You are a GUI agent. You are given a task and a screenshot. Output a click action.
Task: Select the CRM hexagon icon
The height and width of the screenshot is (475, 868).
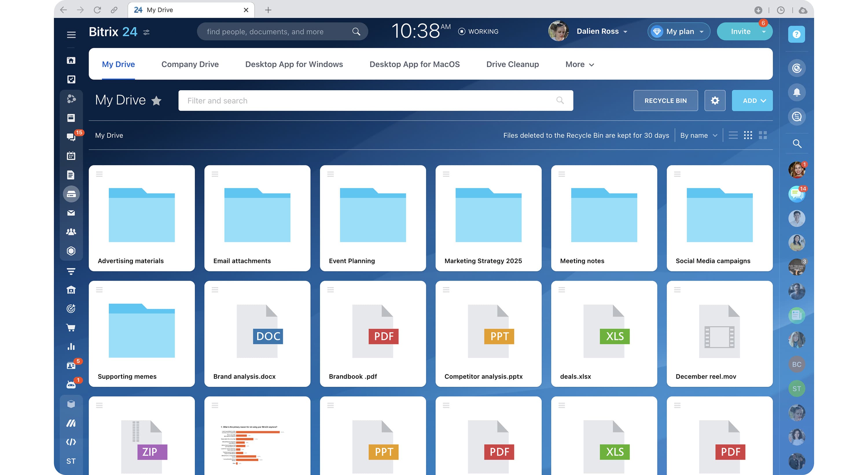71,251
